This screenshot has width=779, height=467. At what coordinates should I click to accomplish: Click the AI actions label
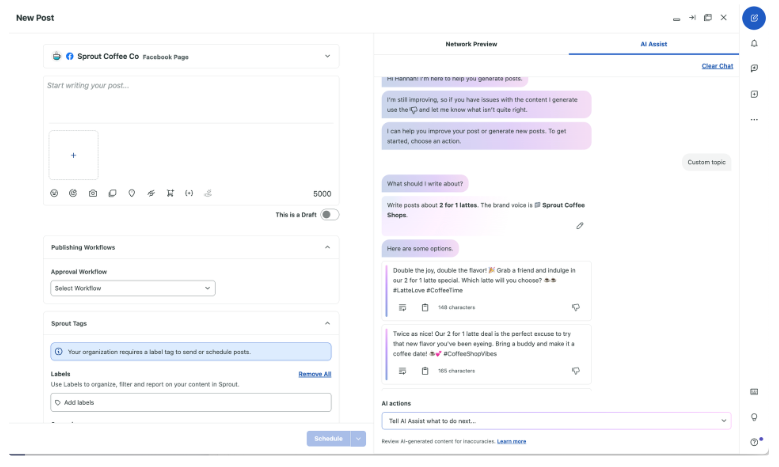(396, 403)
